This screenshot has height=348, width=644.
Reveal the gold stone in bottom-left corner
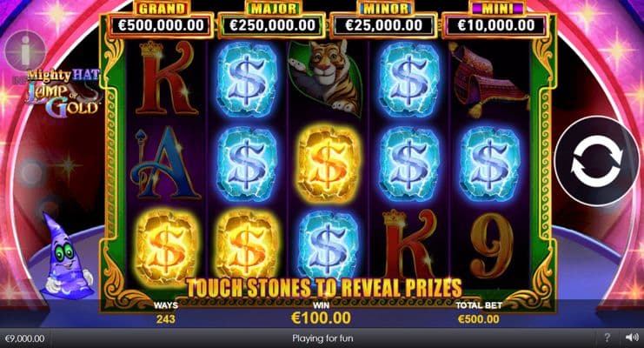(166, 246)
